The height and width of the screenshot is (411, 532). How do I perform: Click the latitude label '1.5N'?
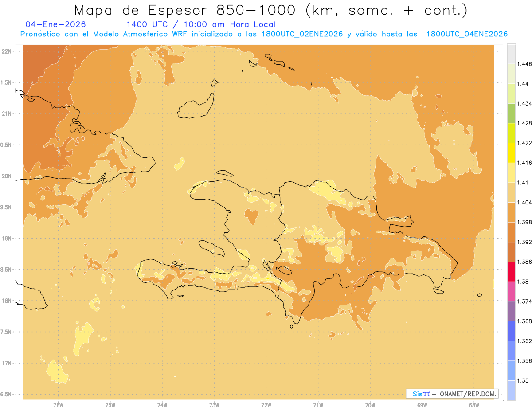(6, 82)
